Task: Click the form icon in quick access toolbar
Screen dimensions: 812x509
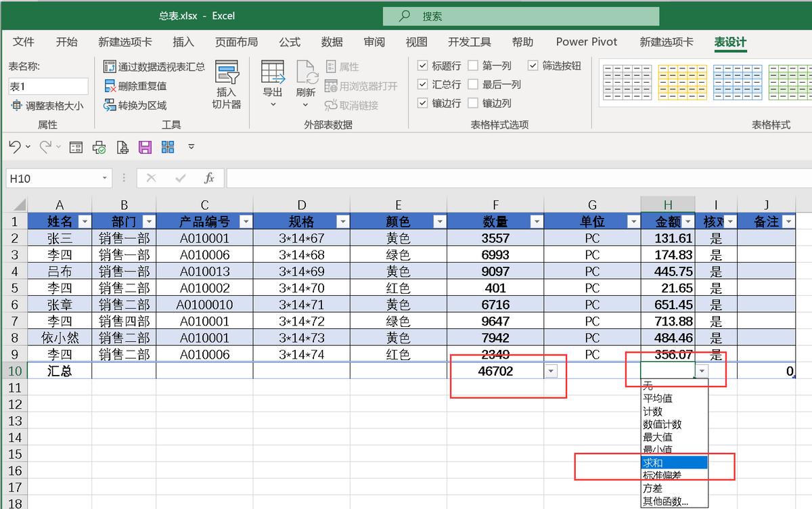Action: click(76, 147)
